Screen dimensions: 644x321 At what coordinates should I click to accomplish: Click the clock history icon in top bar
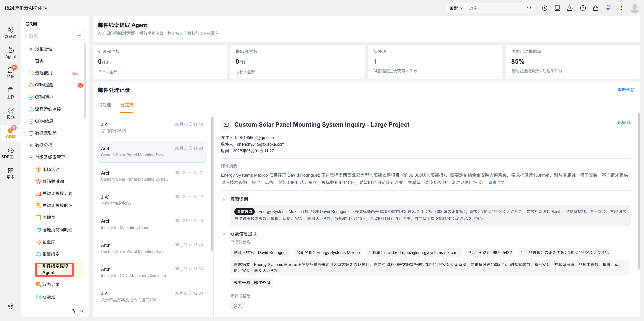click(545, 8)
